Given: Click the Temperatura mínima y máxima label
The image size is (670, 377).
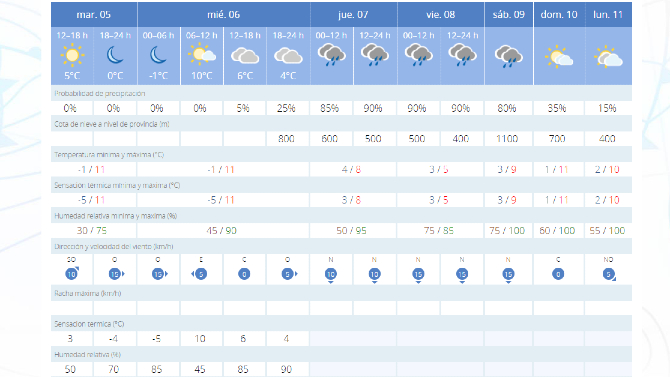Looking at the screenshot, I should pos(109,155).
